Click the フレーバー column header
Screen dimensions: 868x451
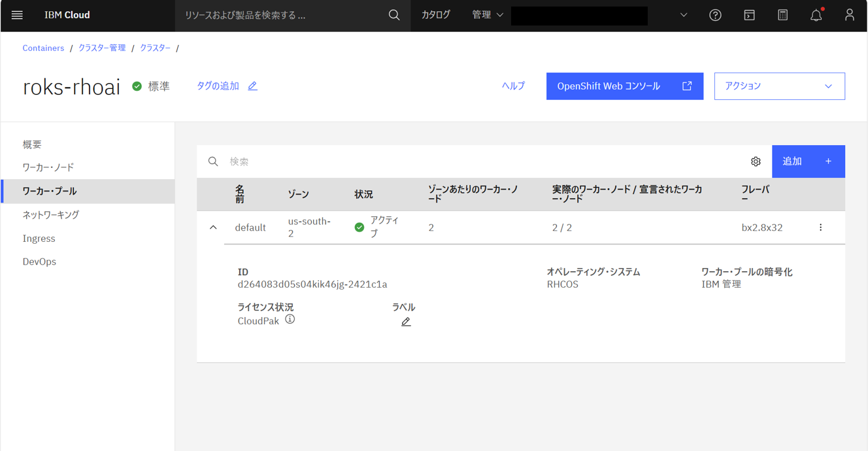(x=755, y=194)
